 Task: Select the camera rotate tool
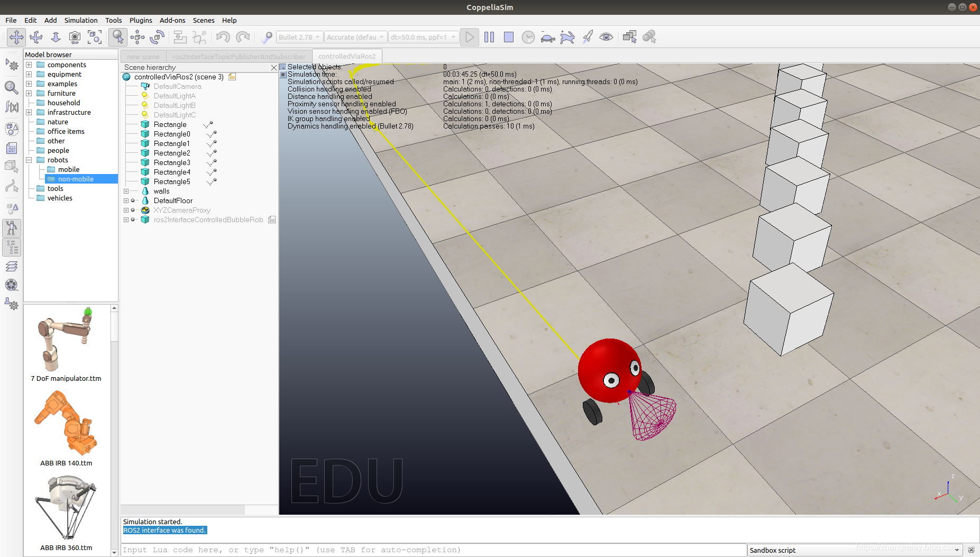(36, 37)
